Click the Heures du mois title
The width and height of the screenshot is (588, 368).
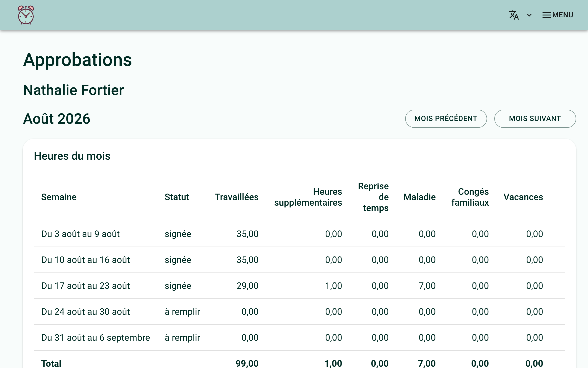pos(72,156)
